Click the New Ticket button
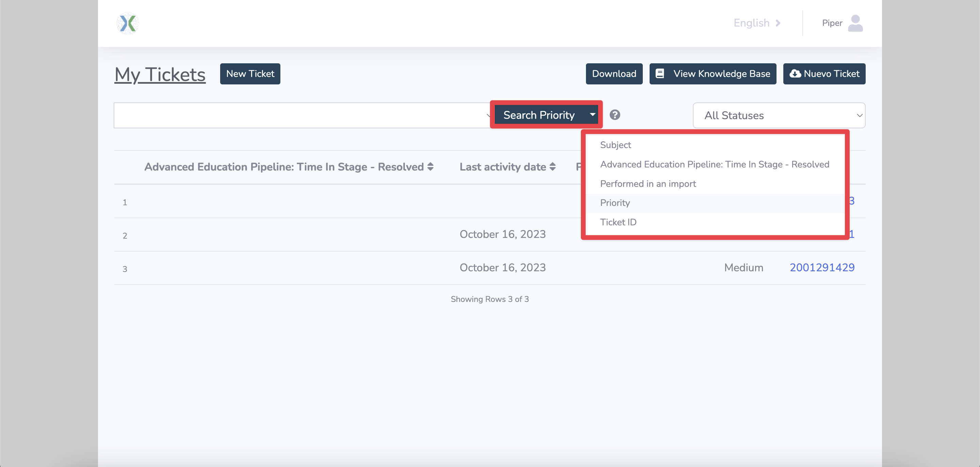This screenshot has width=980, height=467. click(x=250, y=74)
